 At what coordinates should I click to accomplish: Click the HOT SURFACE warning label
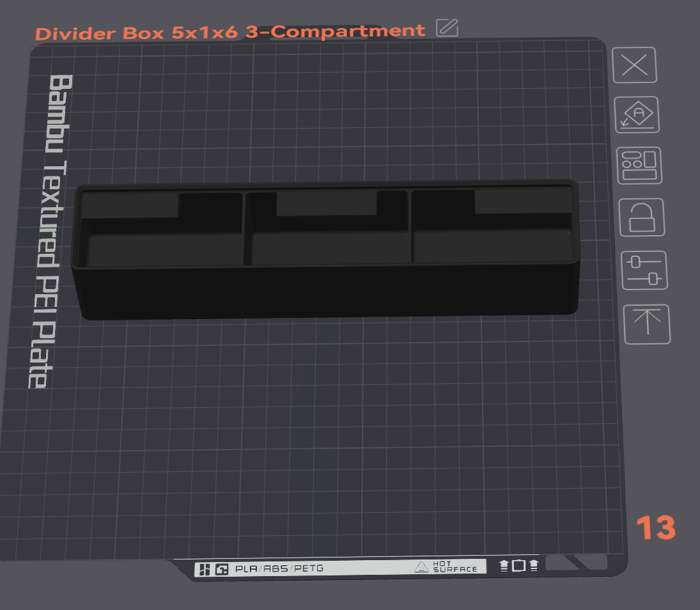446,567
